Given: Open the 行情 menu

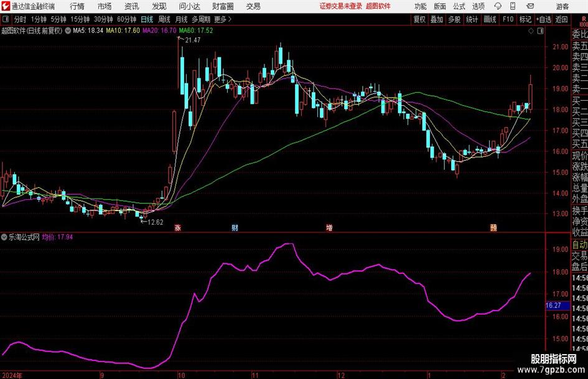Looking at the screenshot, I should click(x=77, y=6).
